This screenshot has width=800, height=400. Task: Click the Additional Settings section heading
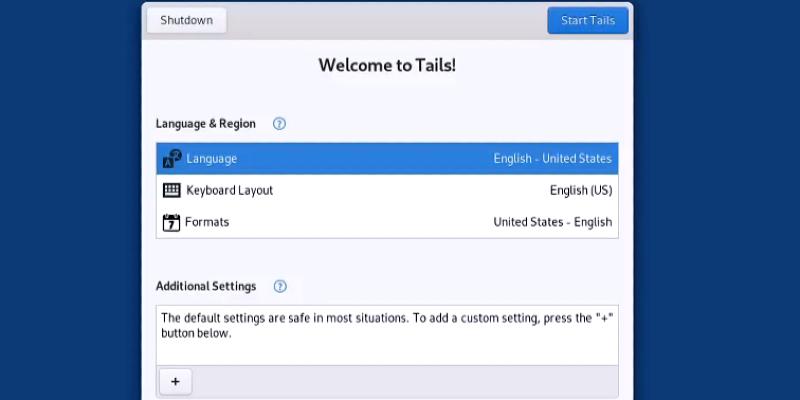pos(205,286)
